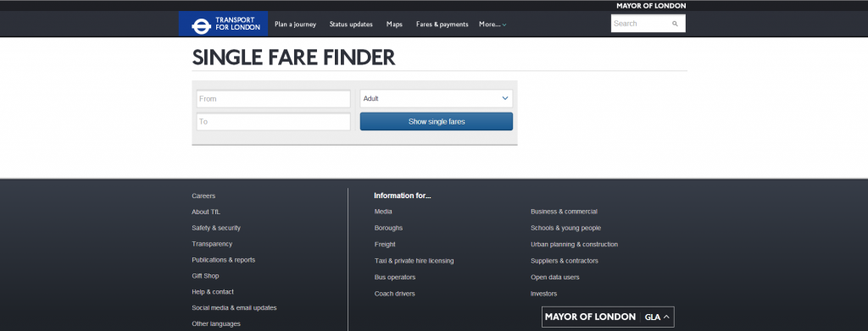Expand the GLA chevron in the footer

(x=666, y=317)
